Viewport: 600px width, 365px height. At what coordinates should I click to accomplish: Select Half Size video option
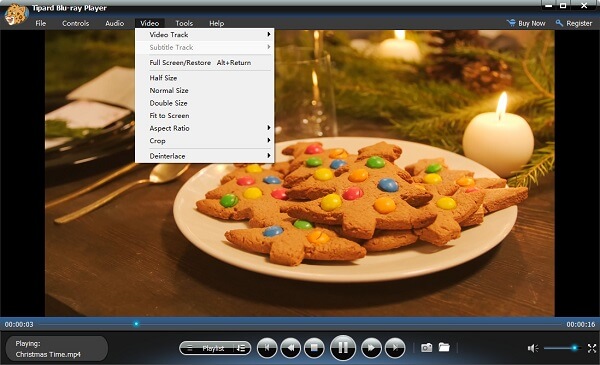(205, 78)
